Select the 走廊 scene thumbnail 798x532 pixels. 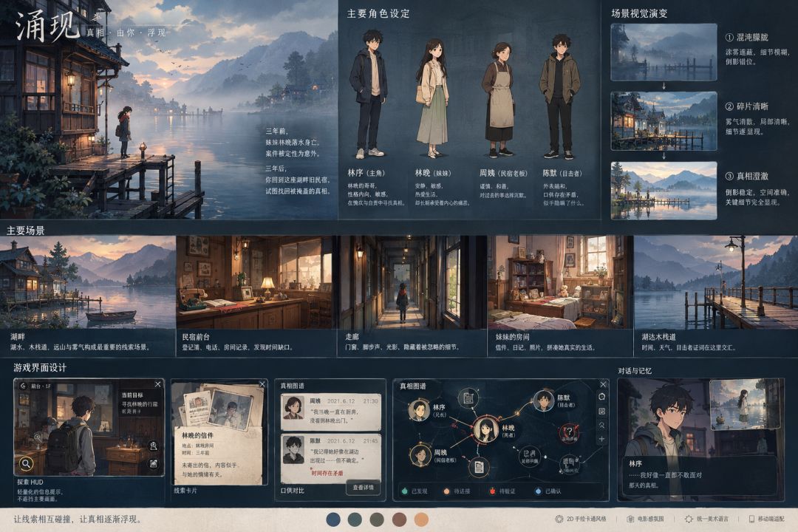(x=412, y=282)
